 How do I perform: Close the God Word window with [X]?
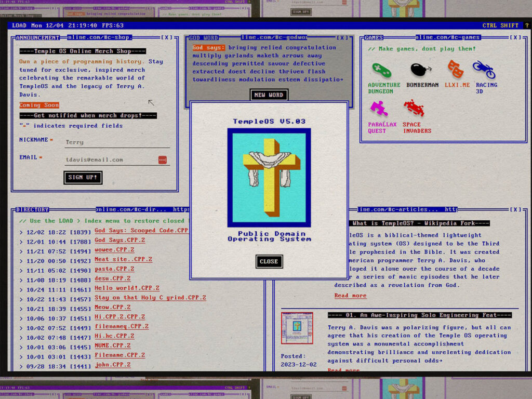(342, 37)
